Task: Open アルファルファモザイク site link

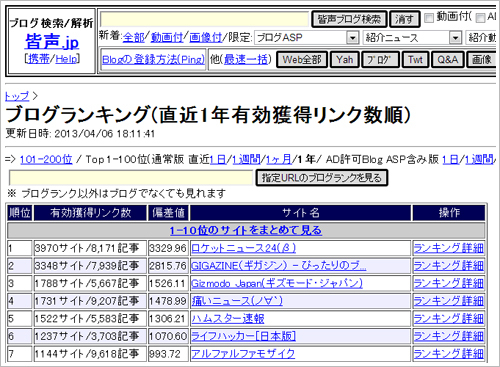Action: (243, 354)
